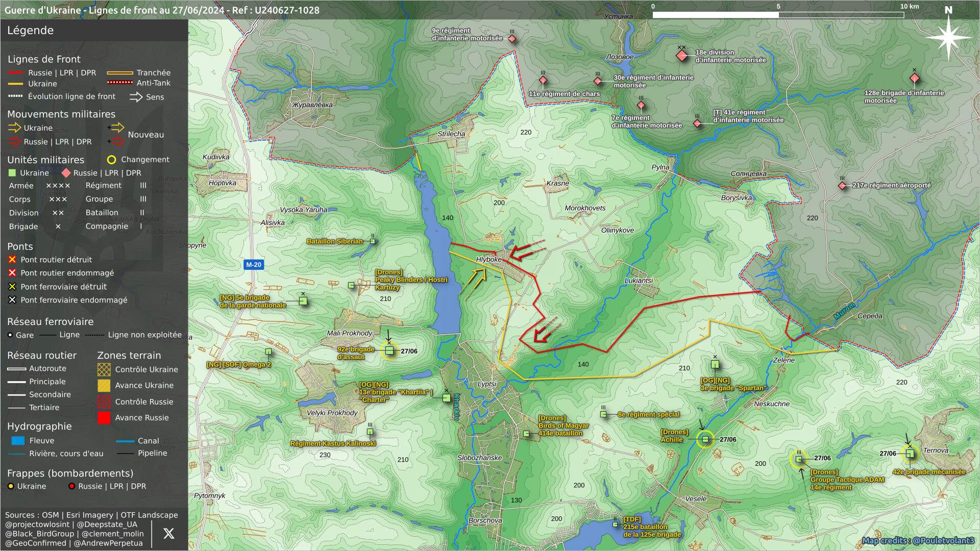
Task: Click the Lyptsi town label
Action: pyautogui.click(x=486, y=384)
